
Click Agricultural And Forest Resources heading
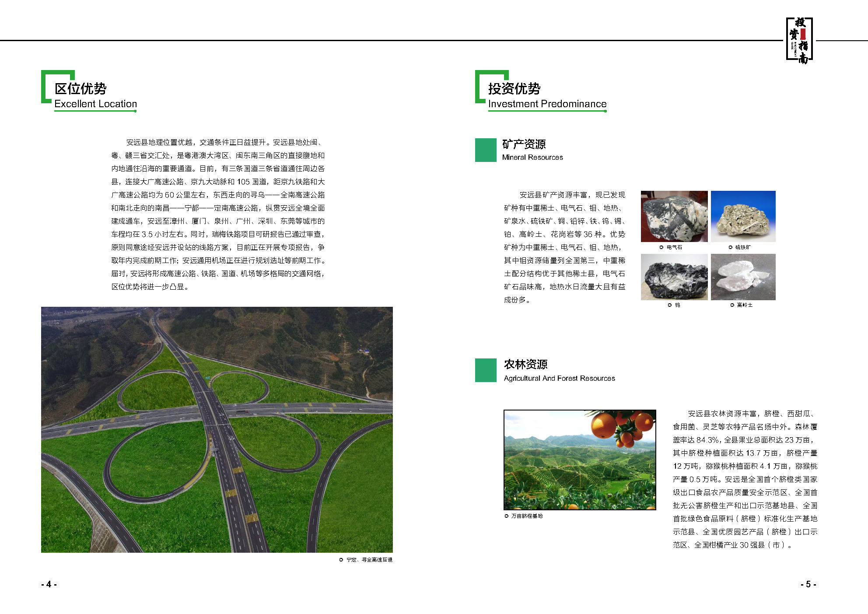[x=559, y=379]
